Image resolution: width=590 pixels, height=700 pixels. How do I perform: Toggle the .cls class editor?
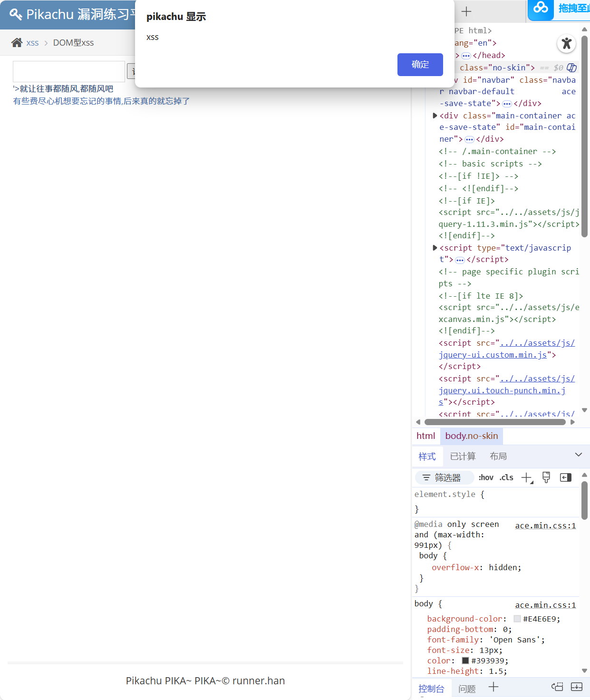pyautogui.click(x=506, y=477)
